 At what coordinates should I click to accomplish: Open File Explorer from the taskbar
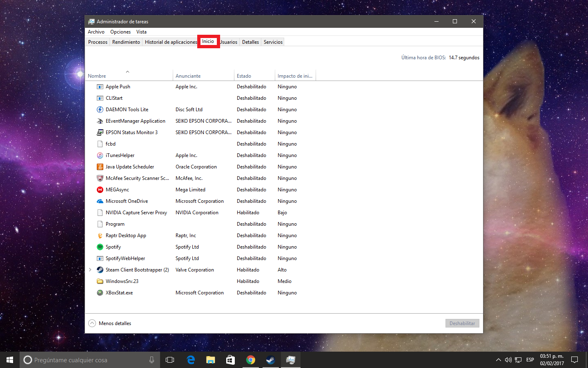tap(210, 360)
